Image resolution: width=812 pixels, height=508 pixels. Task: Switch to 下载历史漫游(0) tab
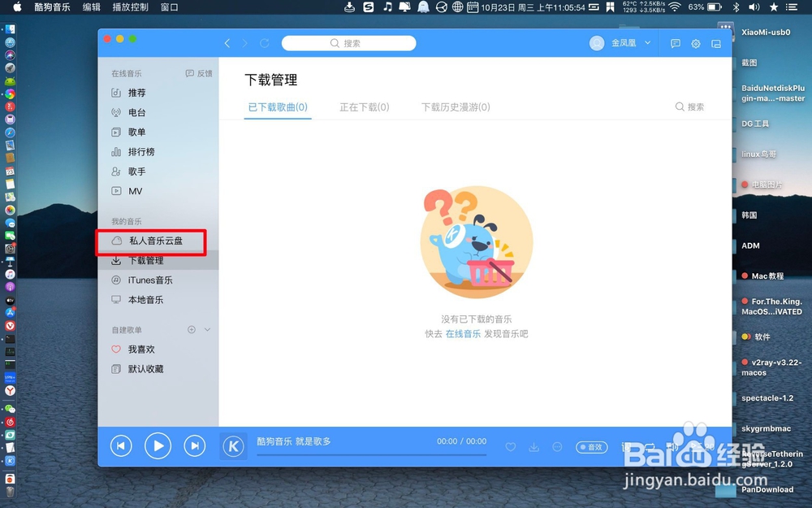tap(456, 107)
